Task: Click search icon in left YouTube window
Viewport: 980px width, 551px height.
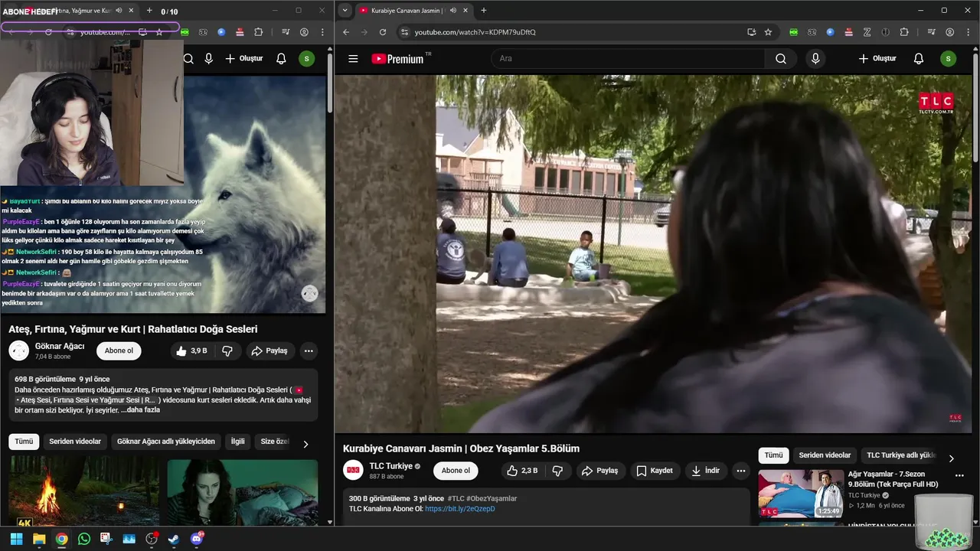Action: [188, 59]
